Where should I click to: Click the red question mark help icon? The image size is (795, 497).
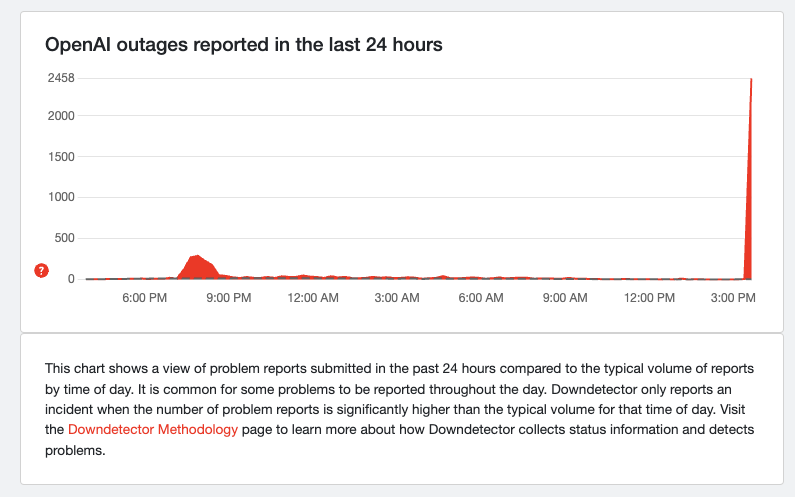(41, 270)
